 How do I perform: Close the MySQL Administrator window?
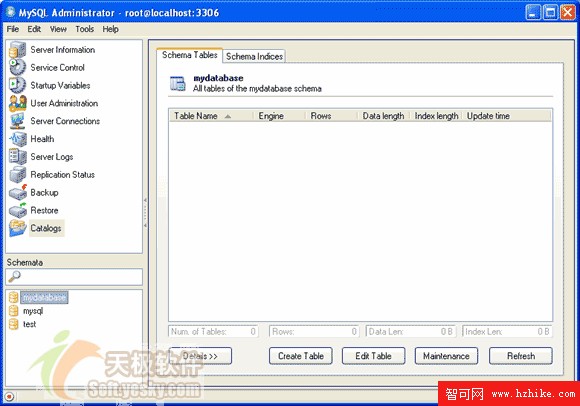click(567, 13)
